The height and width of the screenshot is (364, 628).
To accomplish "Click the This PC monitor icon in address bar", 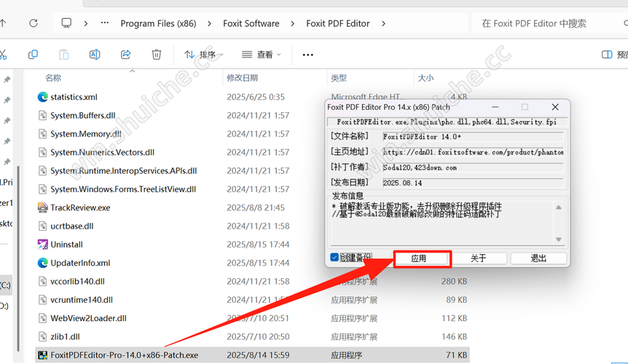I will 66,23.
